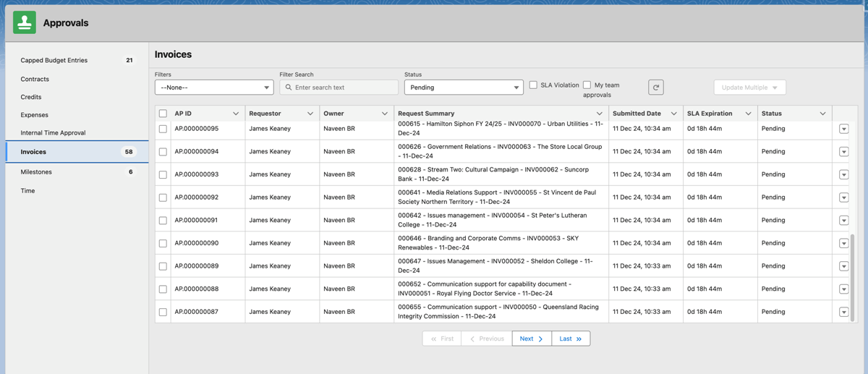Open row actions for AP.000000091
The width and height of the screenshot is (868, 374).
coord(843,221)
